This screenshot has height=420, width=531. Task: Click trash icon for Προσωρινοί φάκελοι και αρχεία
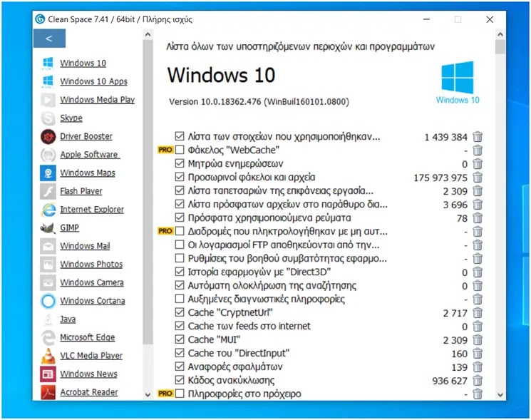click(478, 177)
